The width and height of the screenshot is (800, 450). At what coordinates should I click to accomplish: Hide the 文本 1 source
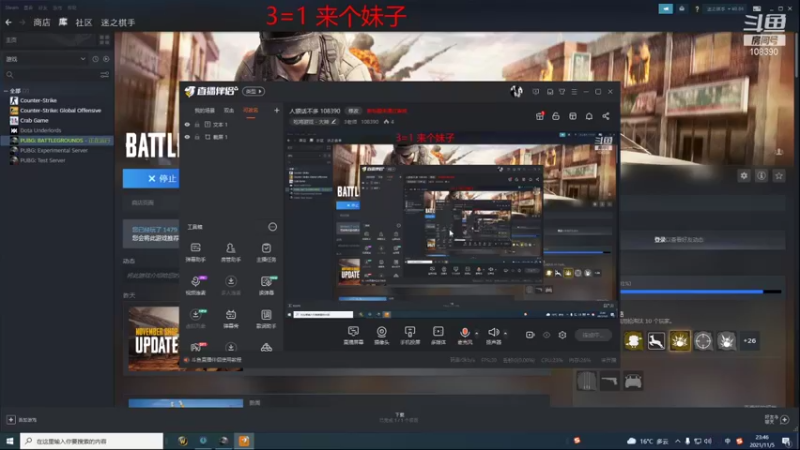coord(187,124)
